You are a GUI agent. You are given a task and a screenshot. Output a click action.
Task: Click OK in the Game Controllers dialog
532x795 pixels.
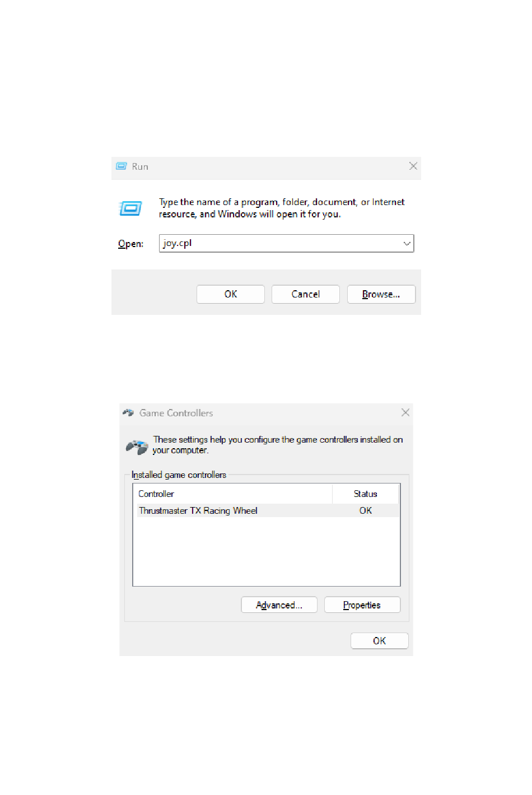tap(380, 641)
